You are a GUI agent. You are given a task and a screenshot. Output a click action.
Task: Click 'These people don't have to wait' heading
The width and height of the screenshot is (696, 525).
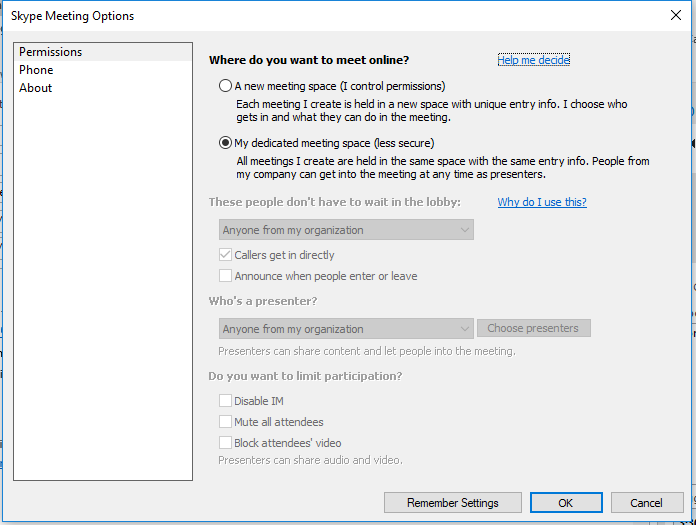[335, 202]
